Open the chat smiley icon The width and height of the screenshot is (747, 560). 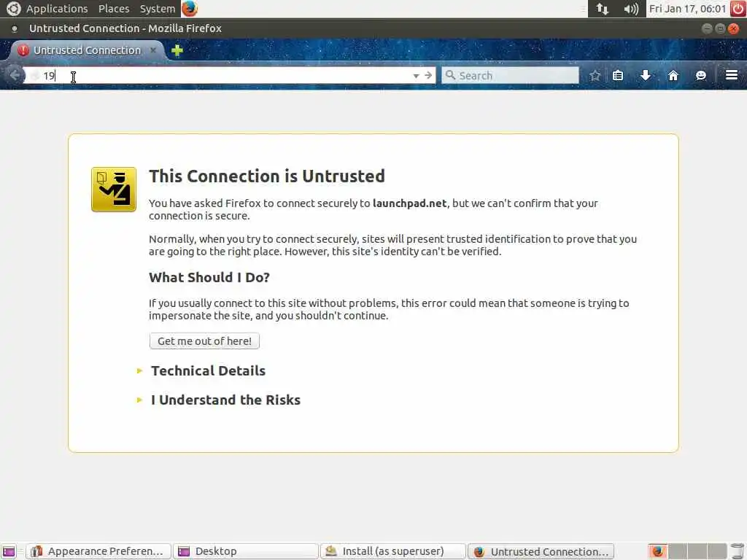[x=701, y=75]
